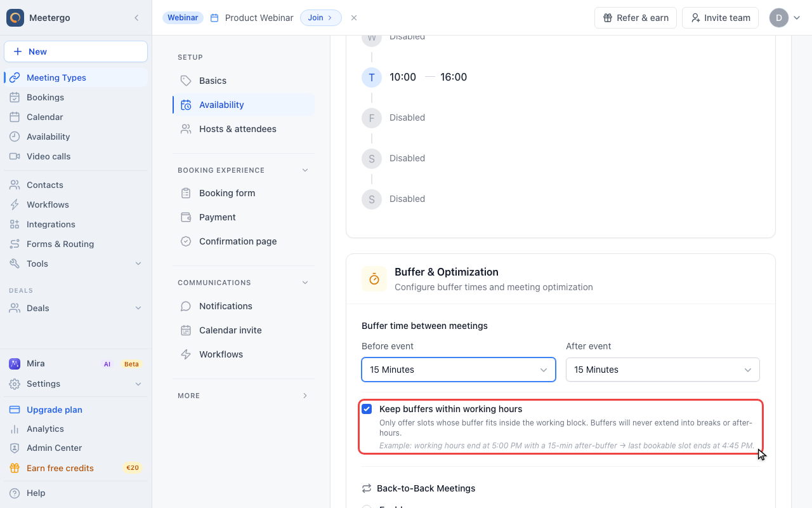Screen dimensions: 812x508
Task: Click the Notifications chat bubble icon
Action: [186, 306]
